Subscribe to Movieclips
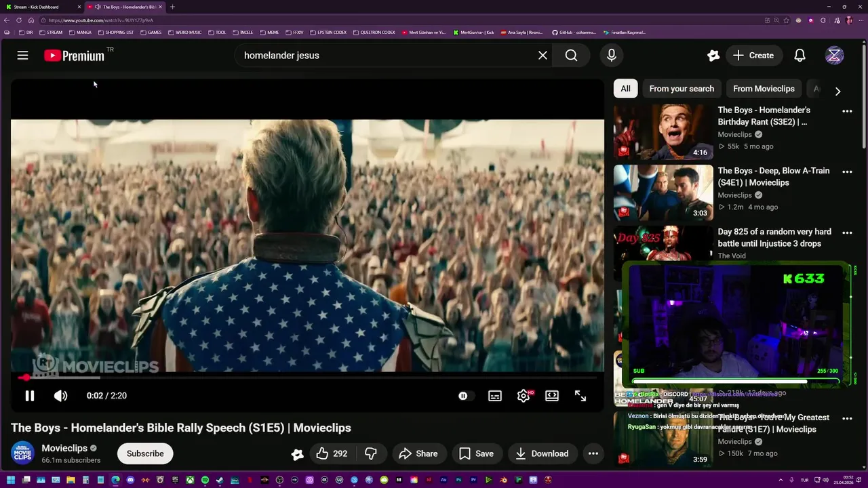 145,453
